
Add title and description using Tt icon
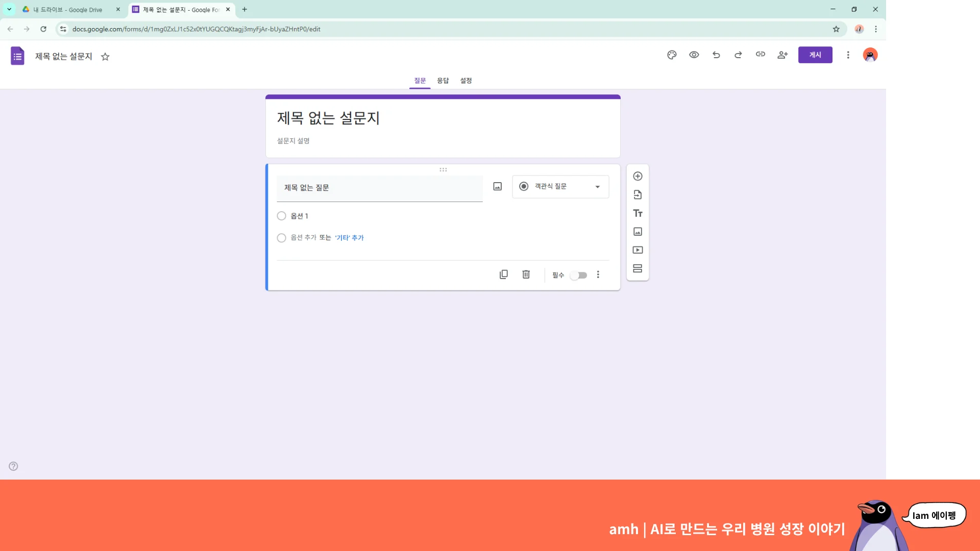tap(638, 213)
